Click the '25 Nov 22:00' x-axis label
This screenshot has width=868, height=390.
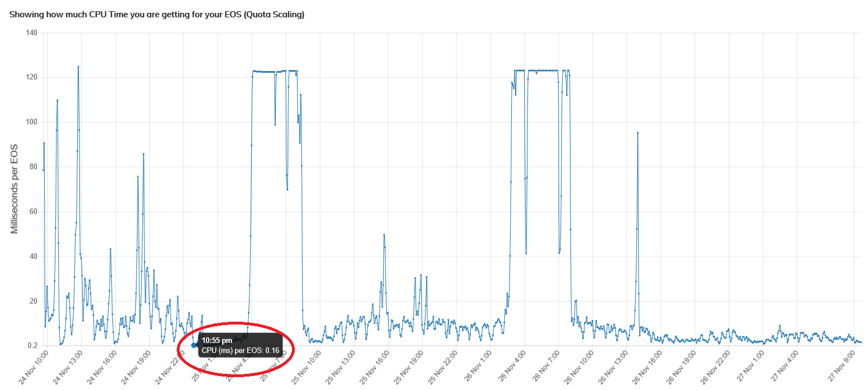(444, 367)
